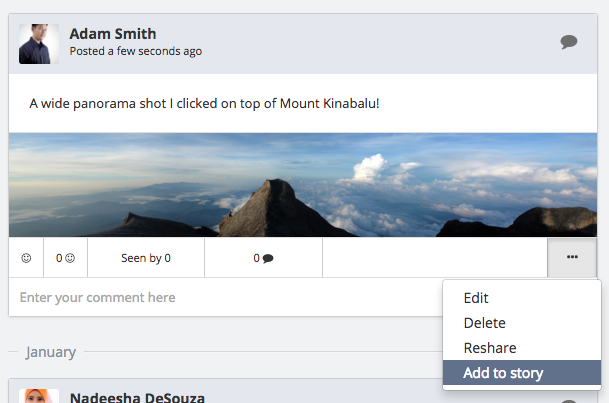Open Nadeesha DeSouza's name link
This screenshot has width=609, height=403.
pos(137,397)
